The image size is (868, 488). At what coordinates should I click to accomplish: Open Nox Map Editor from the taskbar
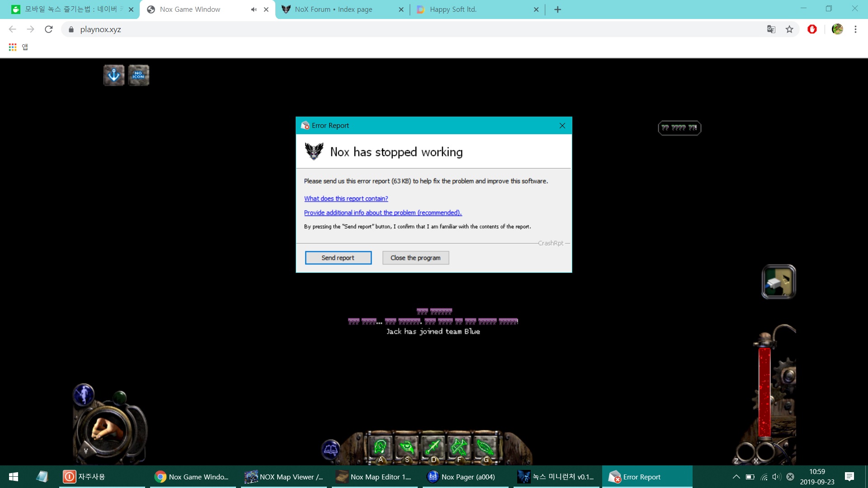(x=375, y=477)
